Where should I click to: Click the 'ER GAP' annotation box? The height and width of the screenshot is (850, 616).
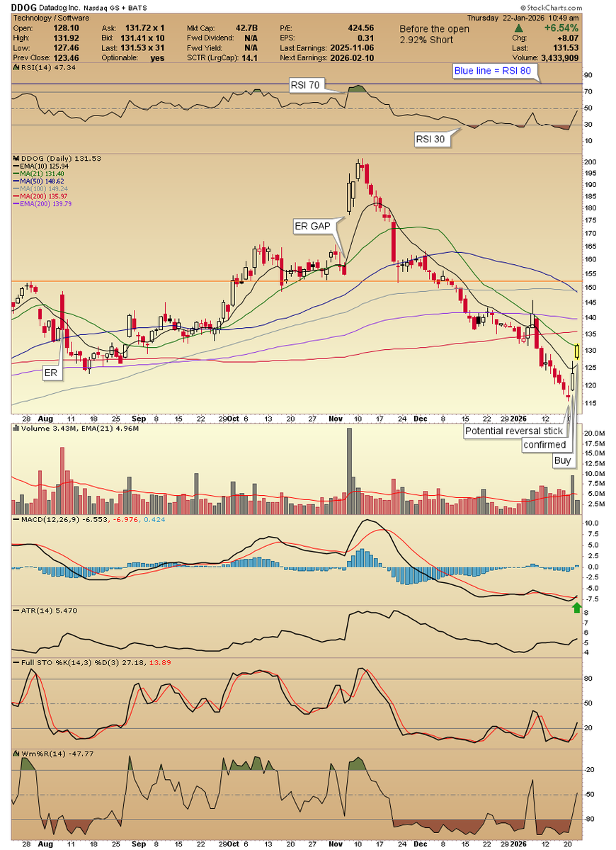pyautogui.click(x=314, y=227)
